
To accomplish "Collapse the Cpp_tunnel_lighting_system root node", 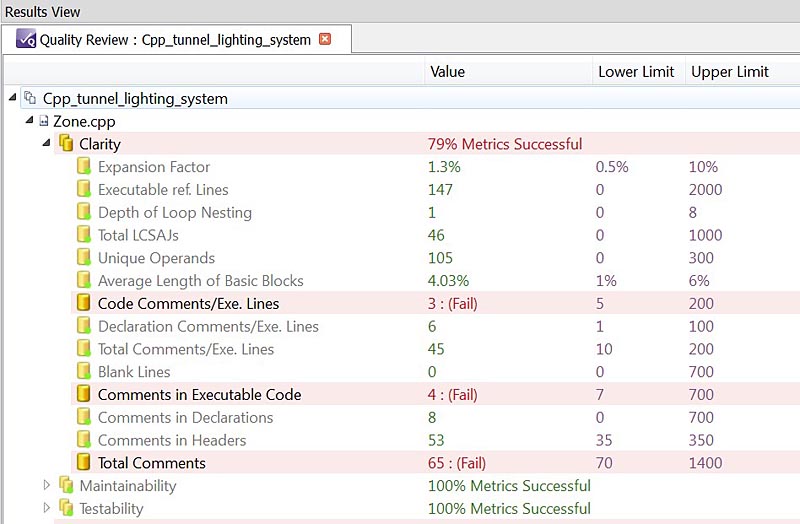I will (13, 97).
